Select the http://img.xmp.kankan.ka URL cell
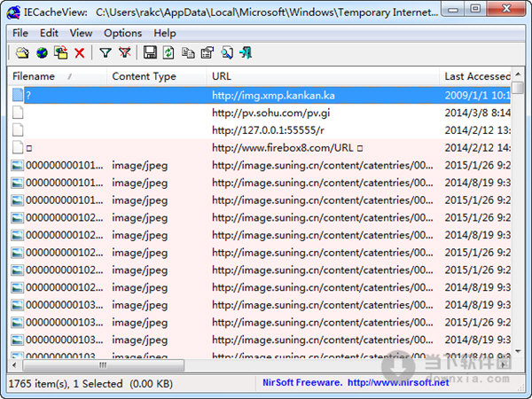The image size is (532, 399). (273, 96)
